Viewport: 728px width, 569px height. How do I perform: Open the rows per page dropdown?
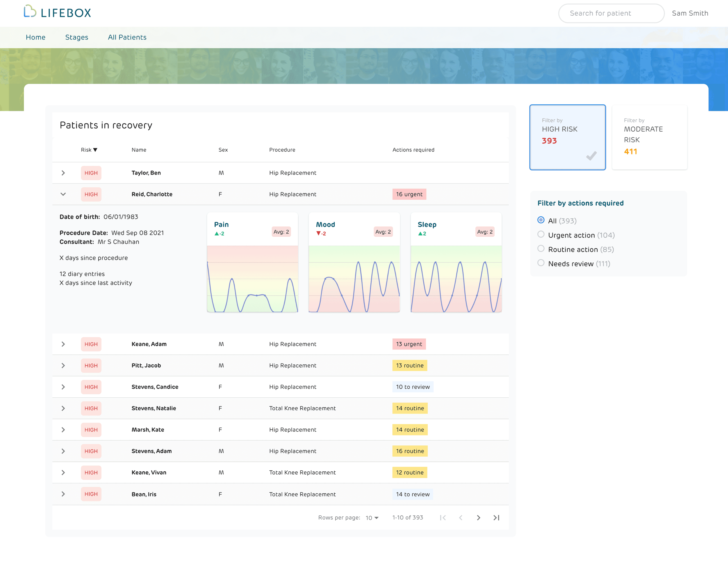tap(371, 518)
